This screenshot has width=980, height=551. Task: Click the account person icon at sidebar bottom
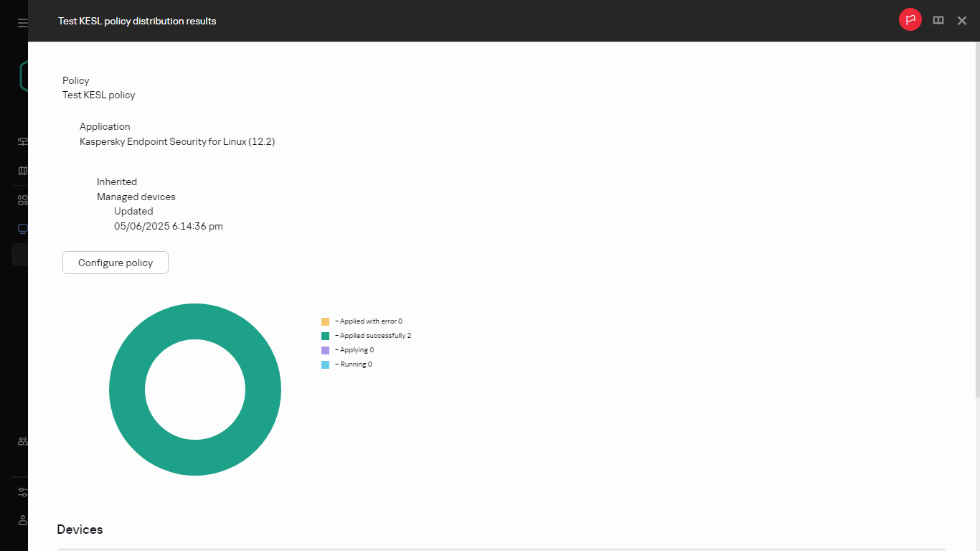pyautogui.click(x=21, y=520)
